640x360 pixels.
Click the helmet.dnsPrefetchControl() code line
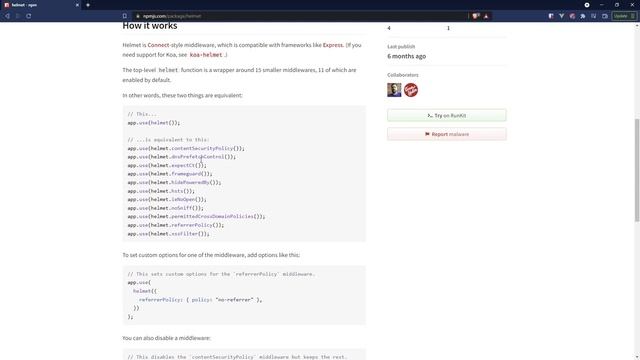[x=182, y=157]
